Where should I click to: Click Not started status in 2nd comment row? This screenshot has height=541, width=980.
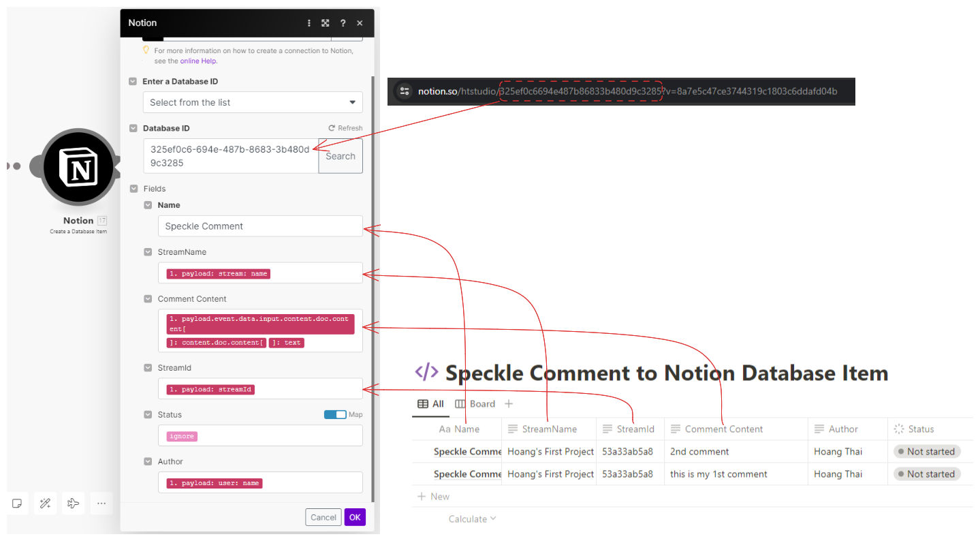(x=927, y=452)
